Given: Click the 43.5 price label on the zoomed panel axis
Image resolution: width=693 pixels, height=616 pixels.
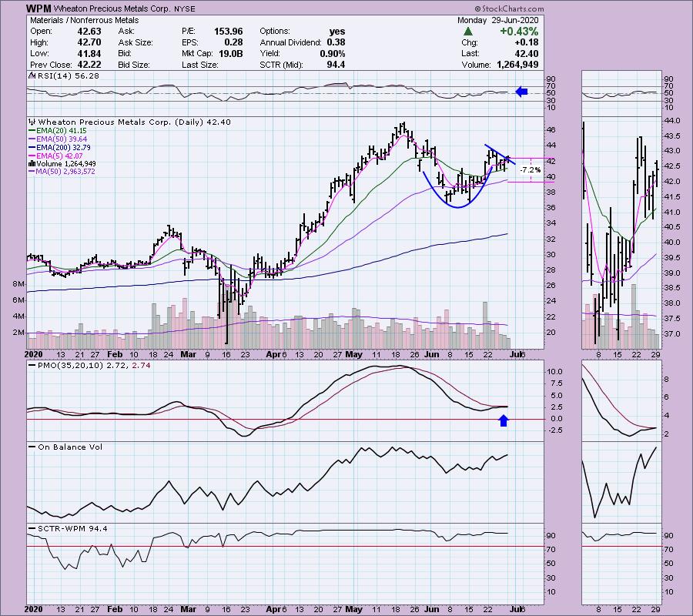Looking at the screenshot, I should pos(672,136).
